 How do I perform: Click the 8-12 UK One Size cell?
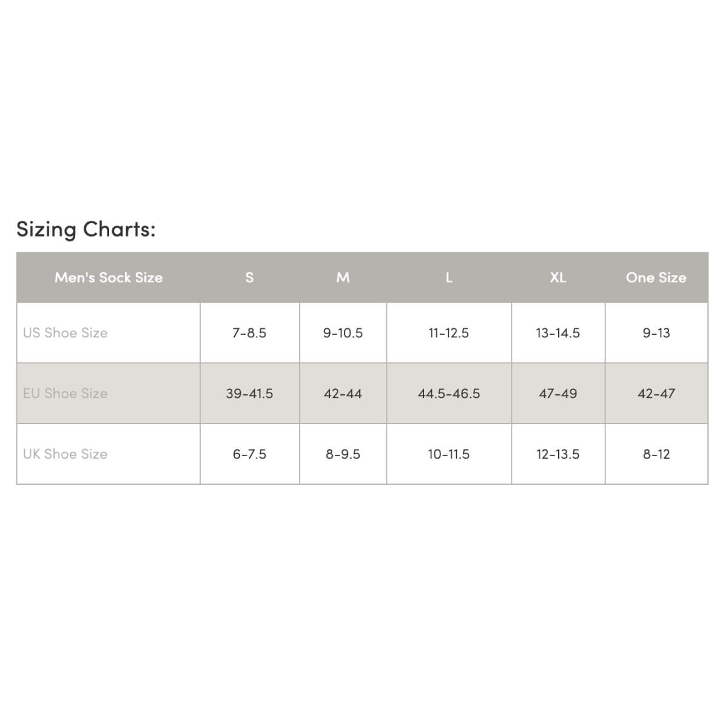(x=656, y=454)
